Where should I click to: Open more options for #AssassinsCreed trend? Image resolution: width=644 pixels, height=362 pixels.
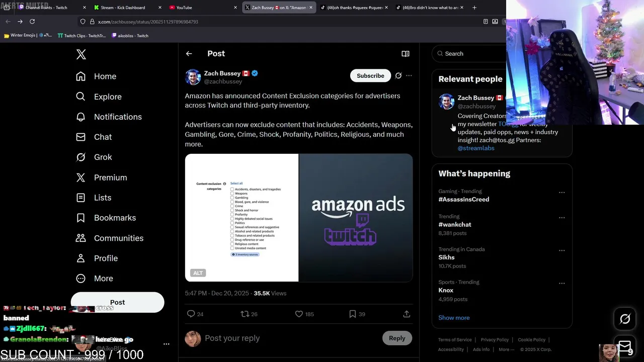(x=561, y=193)
